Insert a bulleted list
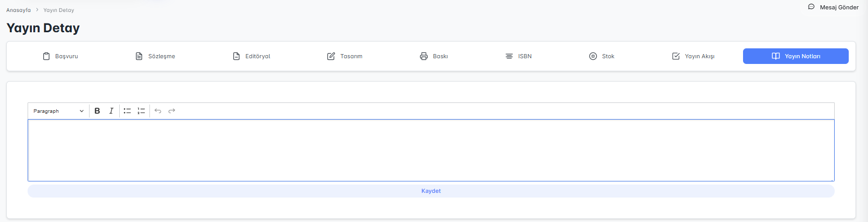Viewport: 868px width, 222px height. coord(127,111)
